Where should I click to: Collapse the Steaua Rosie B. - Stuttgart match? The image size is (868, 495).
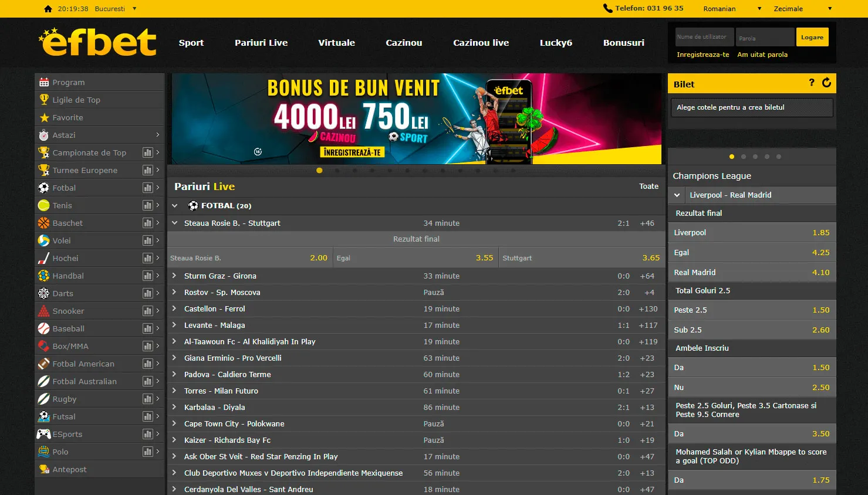coord(174,223)
